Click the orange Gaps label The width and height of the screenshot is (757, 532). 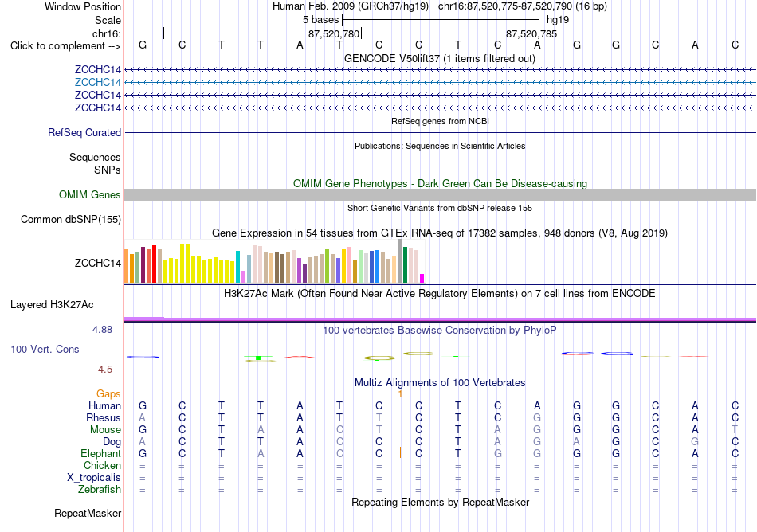[x=108, y=394]
